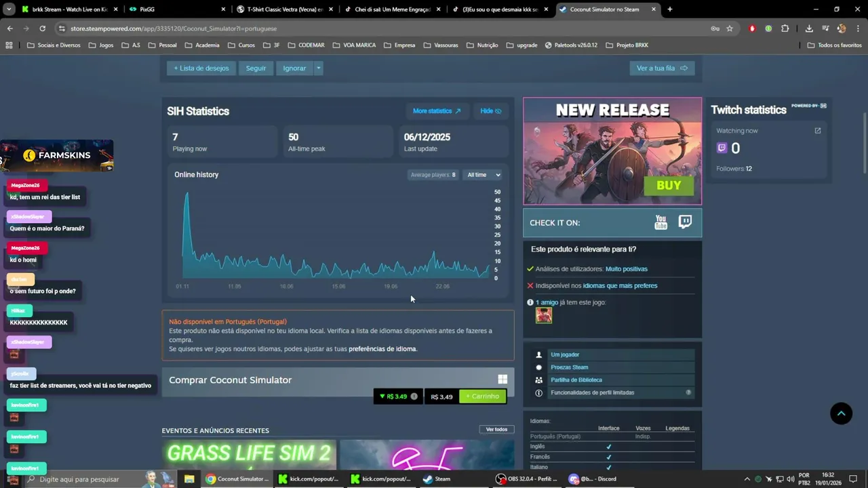Switch to OBS 32.0.4 in the taskbar
This screenshot has width=868, height=488.
point(526,479)
